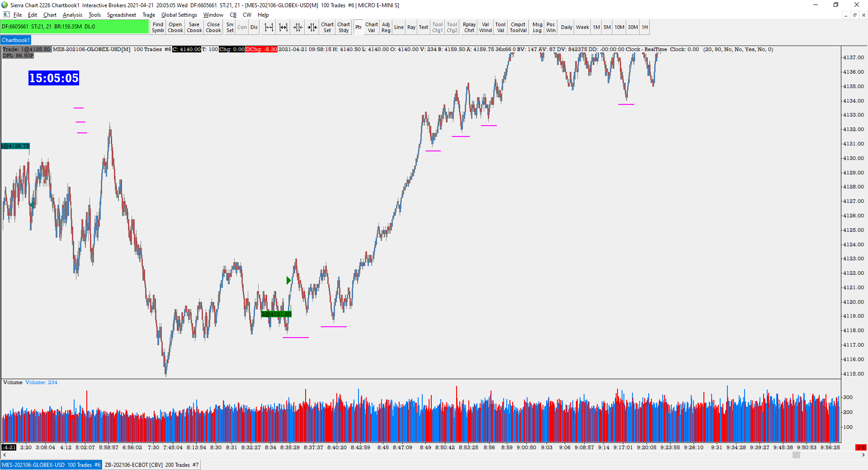868x470 pixels.
Task: Open the CB menu
Action: 233,15
